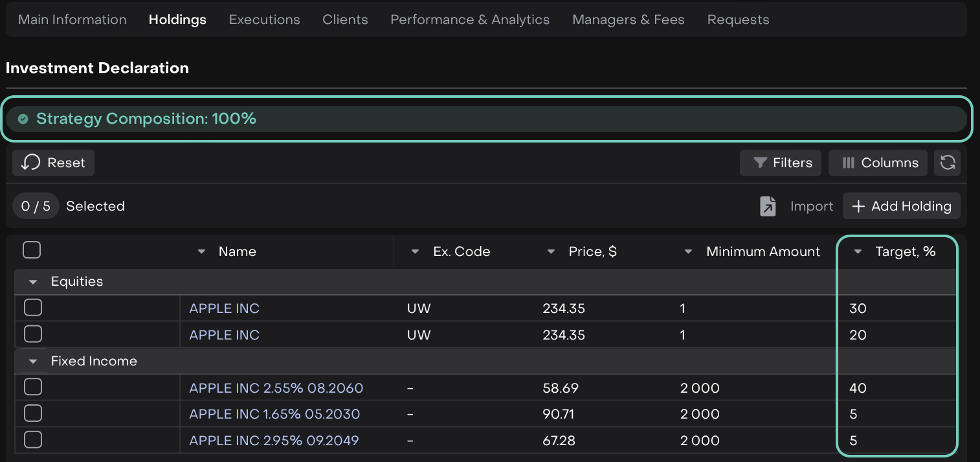Collapse the Equities group

point(33,282)
